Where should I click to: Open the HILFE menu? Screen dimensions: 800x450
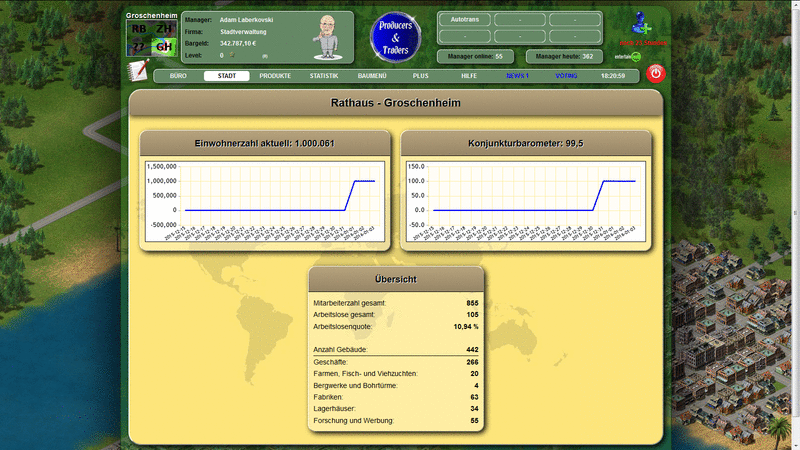pyautogui.click(x=469, y=76)
